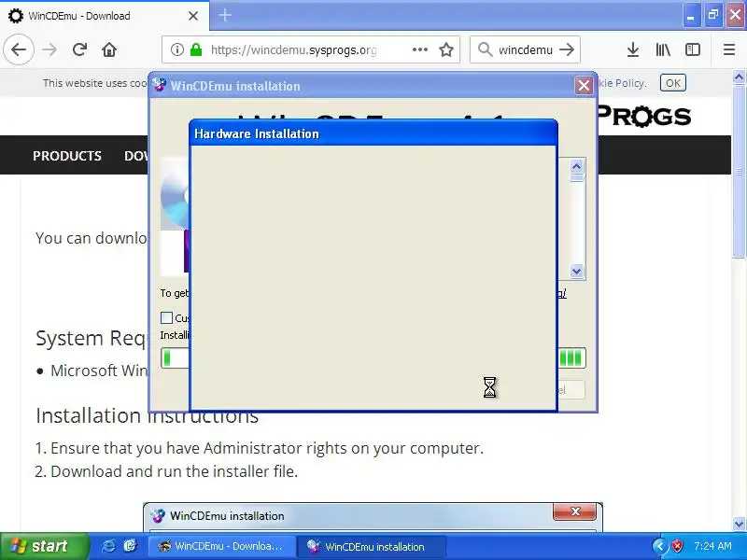Tick the Customize checkbox in installer
Image resolution: width=747 pixels, height=560 pixels.
click(166, 317)
